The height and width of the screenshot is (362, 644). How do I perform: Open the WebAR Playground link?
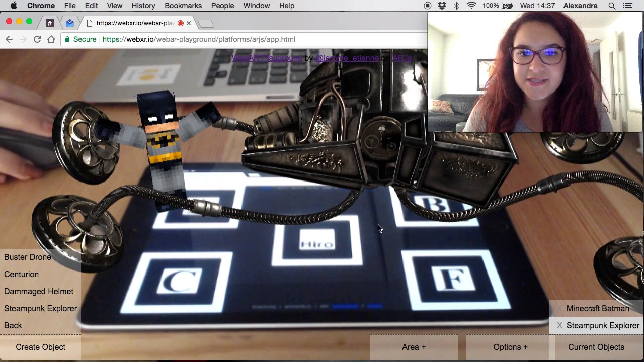[267, 58]
